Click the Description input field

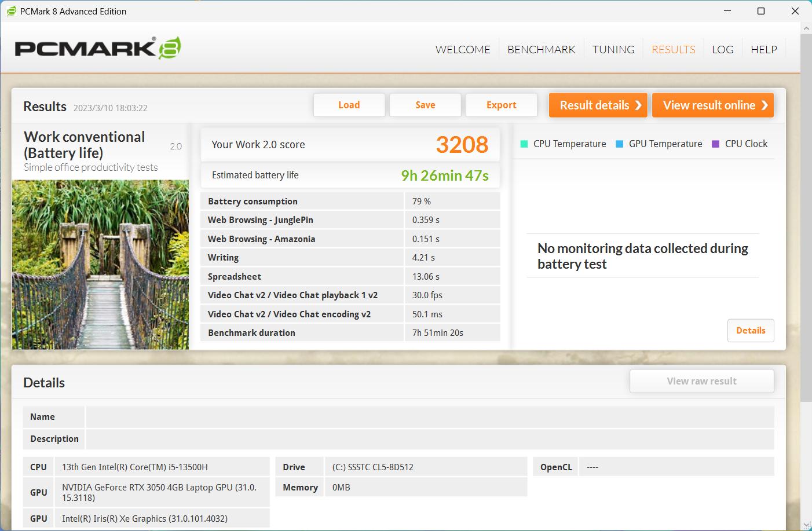tap(429, 439)
